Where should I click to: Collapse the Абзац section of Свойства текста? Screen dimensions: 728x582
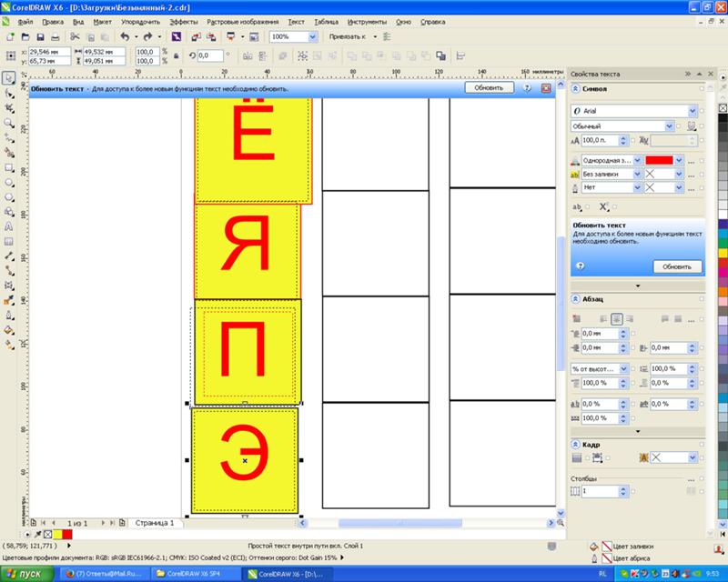point(575,299)
